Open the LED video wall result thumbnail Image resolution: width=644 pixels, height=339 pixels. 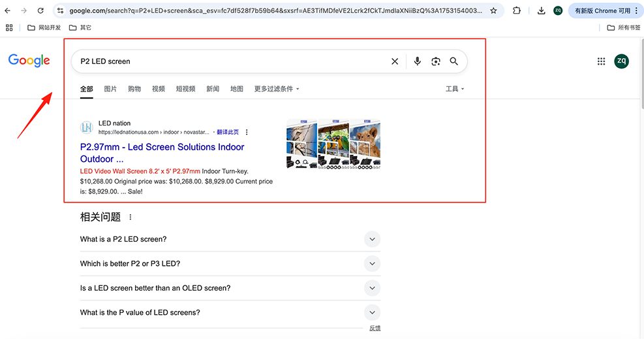(333, 144)
